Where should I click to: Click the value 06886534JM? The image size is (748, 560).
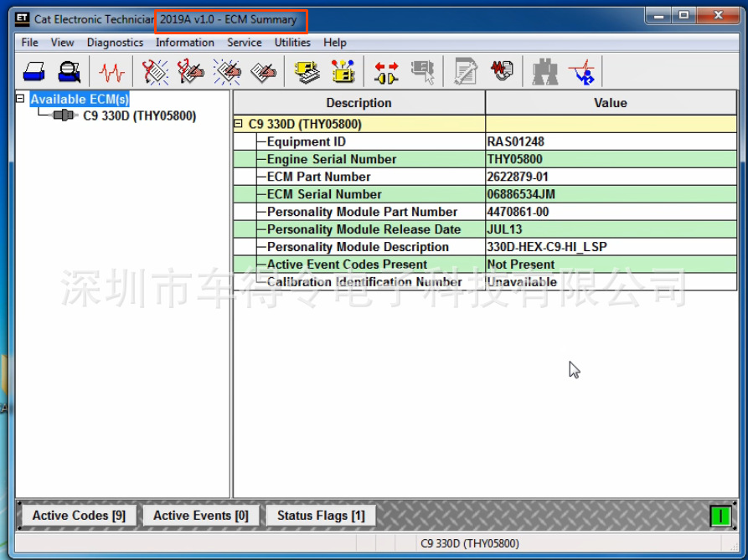(521, 194)
